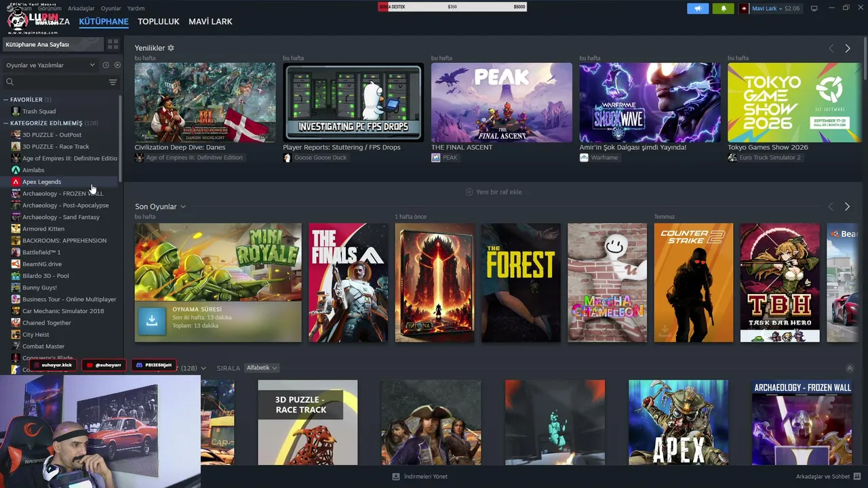Click the downloads manager icon at bottom
This screenshot has width=868, height=488.
[396, 476]
